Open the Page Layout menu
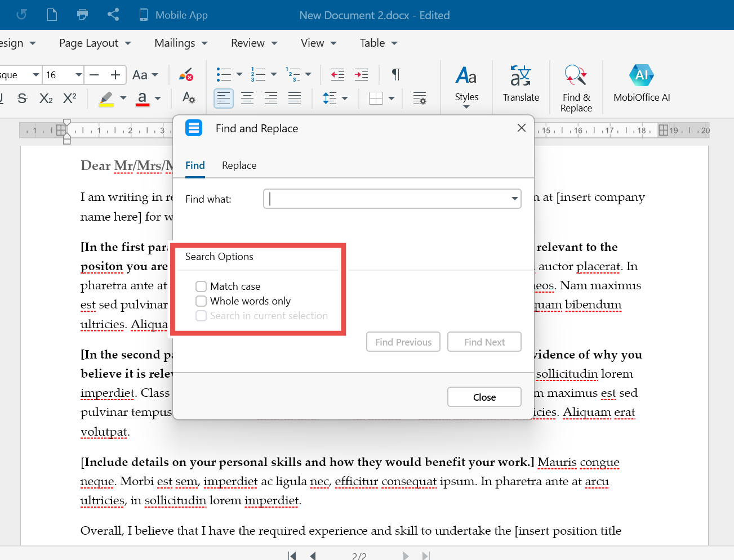This screenshot has width=734, height=560. [x=95, y=43]
